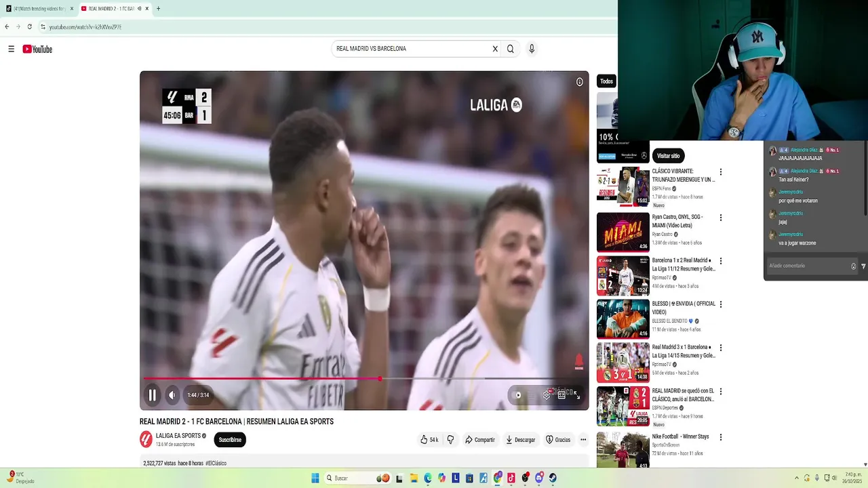
Task: Show hidden system tray icons chevron
Action: pyautogui.click(x=797, y=478)
